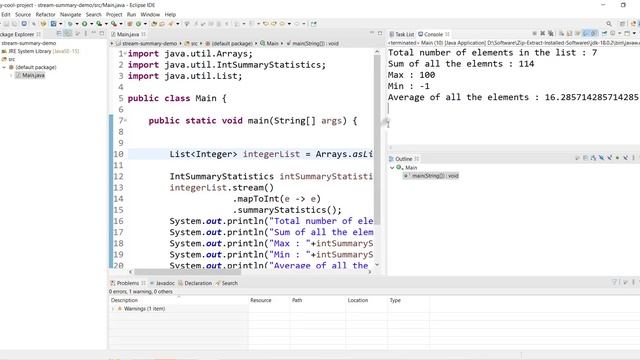Click the Open Perspective icon at top right
The height and width of the screenshot is (360, 640).
(622, 24)
